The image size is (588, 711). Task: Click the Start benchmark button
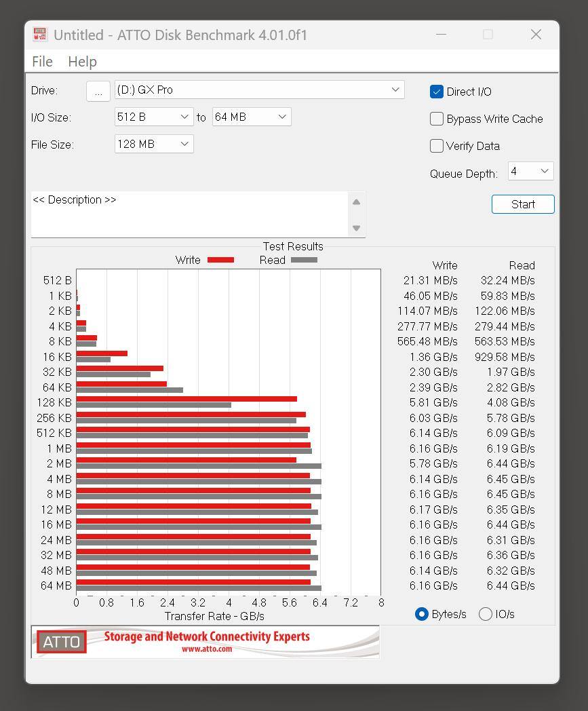click(523, 204)
